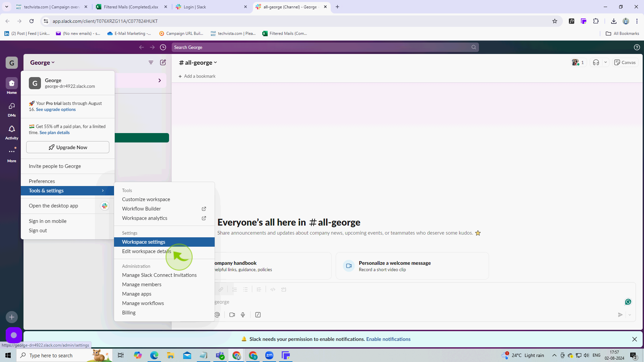The image size is (644, 362).
Task: Open Slack help question mark icon
Action: (637, 47)
